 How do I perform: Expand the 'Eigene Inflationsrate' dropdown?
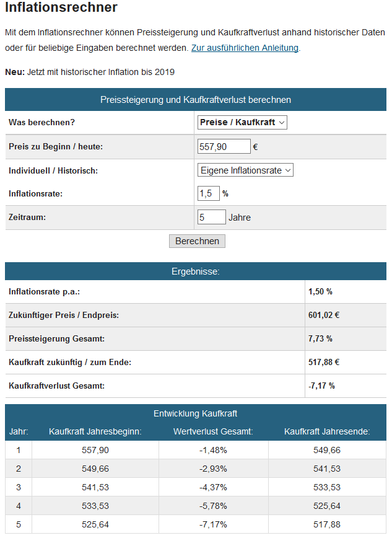pos(245,170)
